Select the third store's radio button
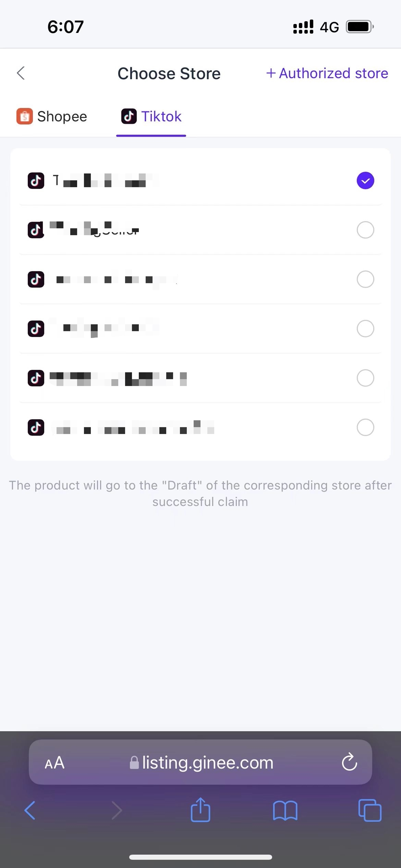401x868 pixels. (365, 279)
